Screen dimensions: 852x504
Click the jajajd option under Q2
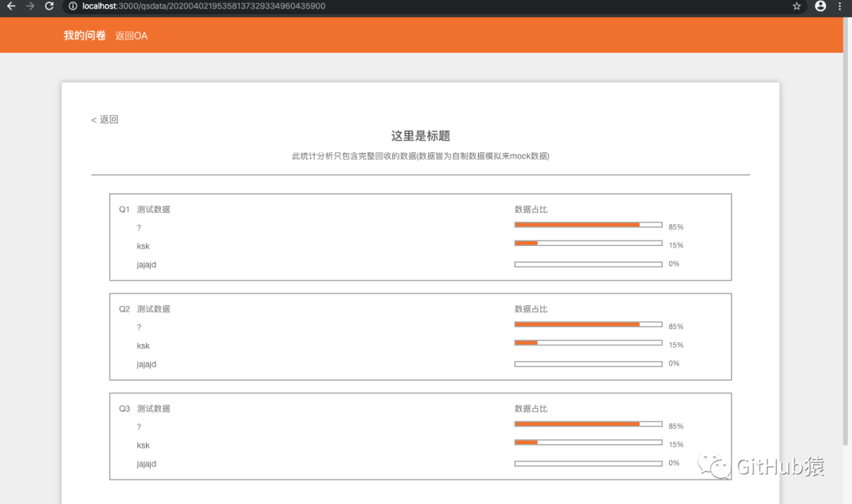coord(146,364)
